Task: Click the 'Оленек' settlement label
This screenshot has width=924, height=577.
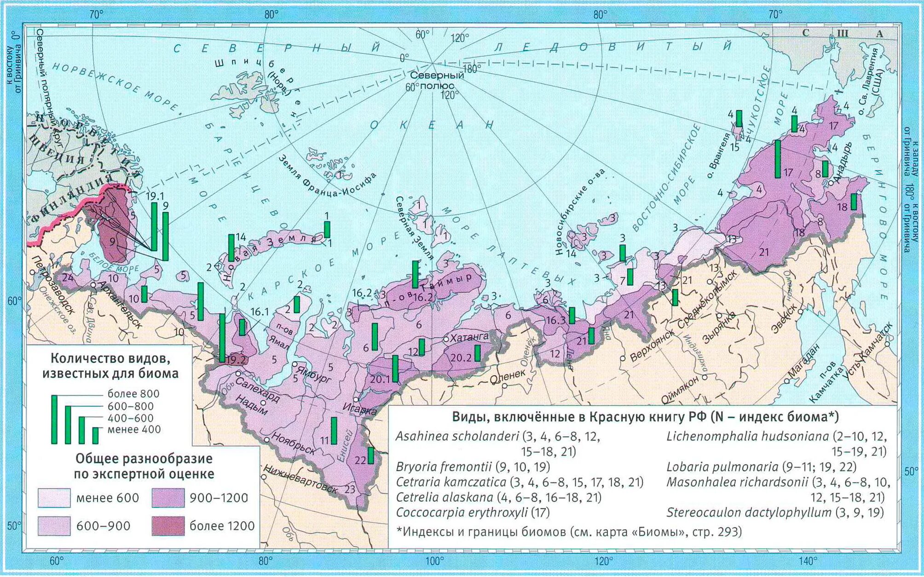Action: tap(507, 376)
